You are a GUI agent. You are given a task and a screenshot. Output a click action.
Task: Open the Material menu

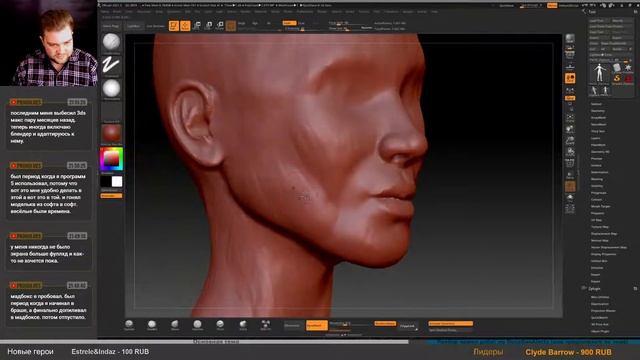tap(260, 11)
